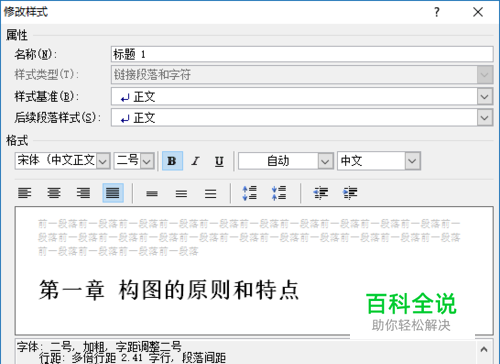Increase paragraph spacing
500x364 pixels.
coord(250,193)
